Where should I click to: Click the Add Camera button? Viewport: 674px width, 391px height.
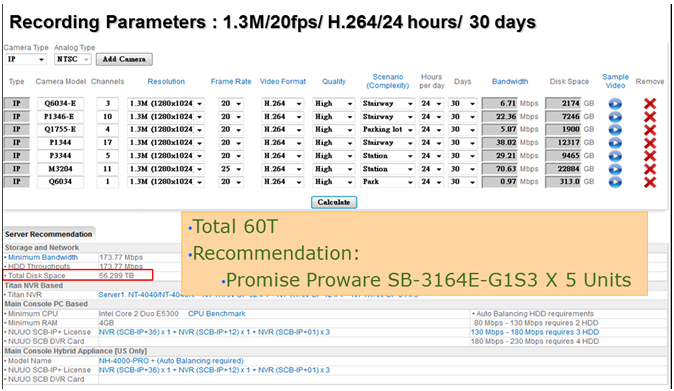tap(124, 59)
